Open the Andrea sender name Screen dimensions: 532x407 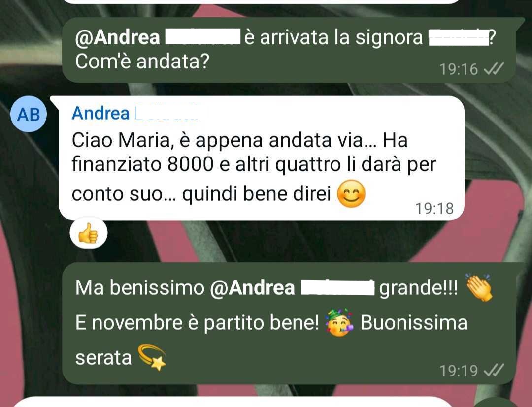[101, 113]
